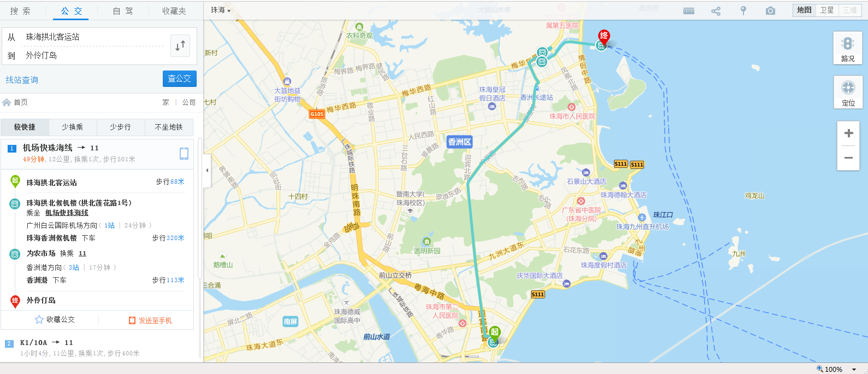
Task: Select the map pin marker tool
Action: pyautogui.click(x=743, y=10)
